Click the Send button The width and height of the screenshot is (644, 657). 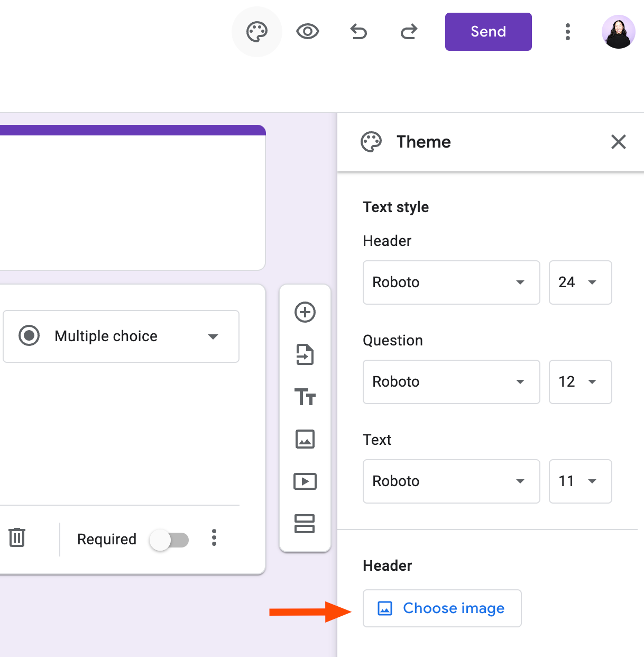coord(489,32)
